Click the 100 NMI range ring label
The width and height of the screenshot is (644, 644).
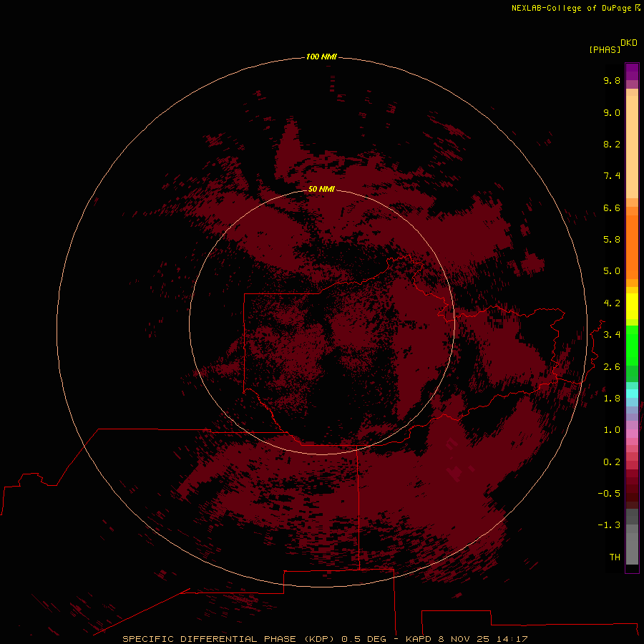321,57
